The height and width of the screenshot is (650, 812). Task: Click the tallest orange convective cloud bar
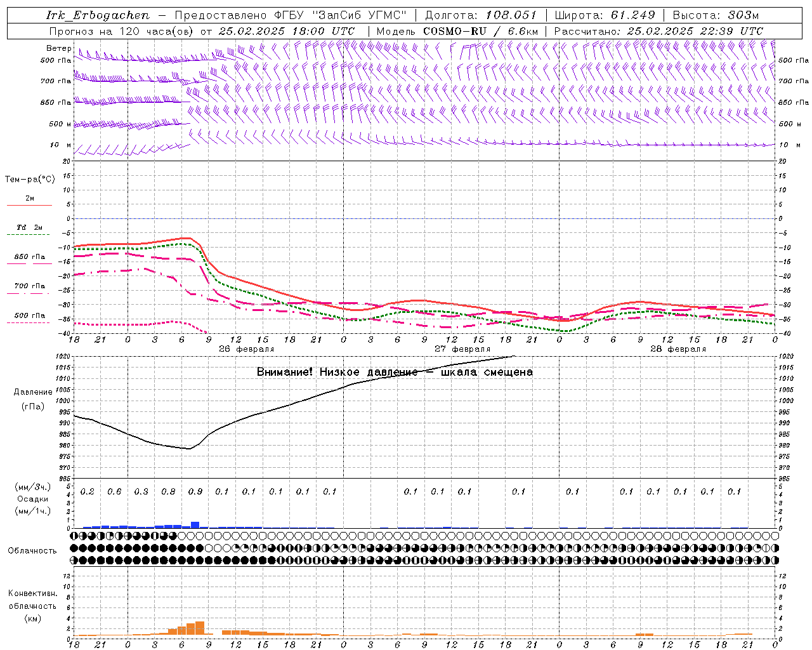(x=200, y=628)
